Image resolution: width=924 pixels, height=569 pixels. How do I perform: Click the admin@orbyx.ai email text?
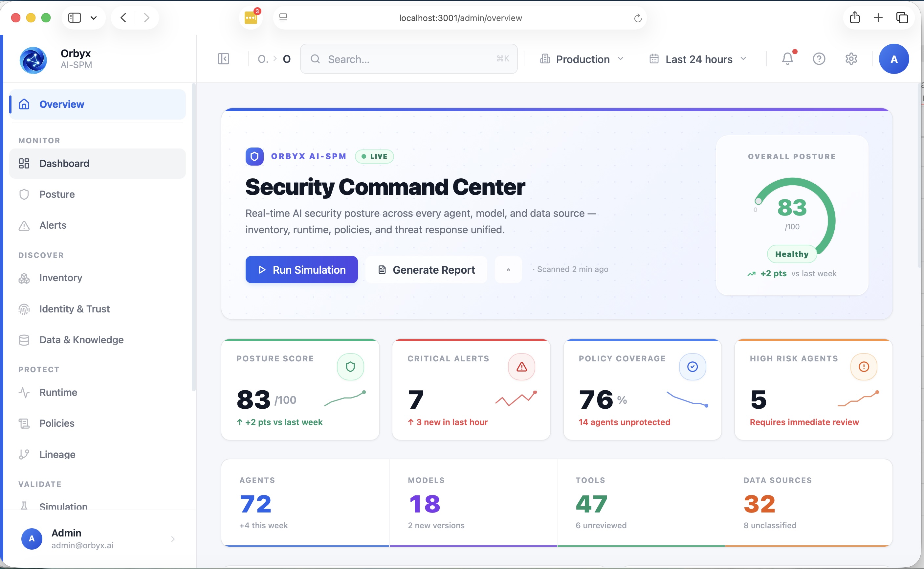coord(82,545)
